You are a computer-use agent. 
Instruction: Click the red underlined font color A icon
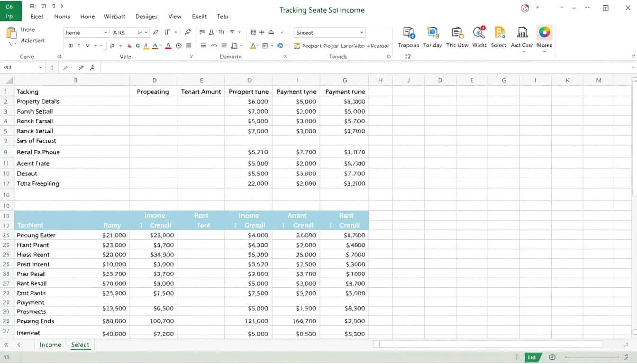click(168, 46)
